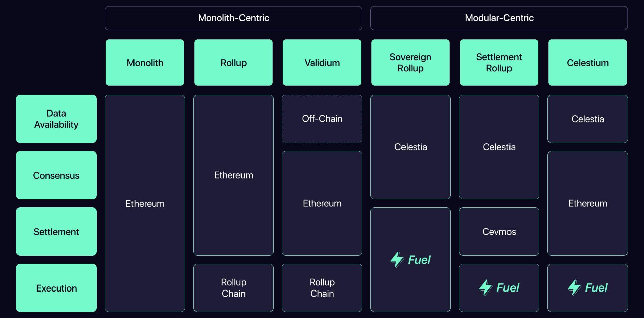Select the Execution row label
The width and height of the screenshot is (644, 318).
point(56,288)
